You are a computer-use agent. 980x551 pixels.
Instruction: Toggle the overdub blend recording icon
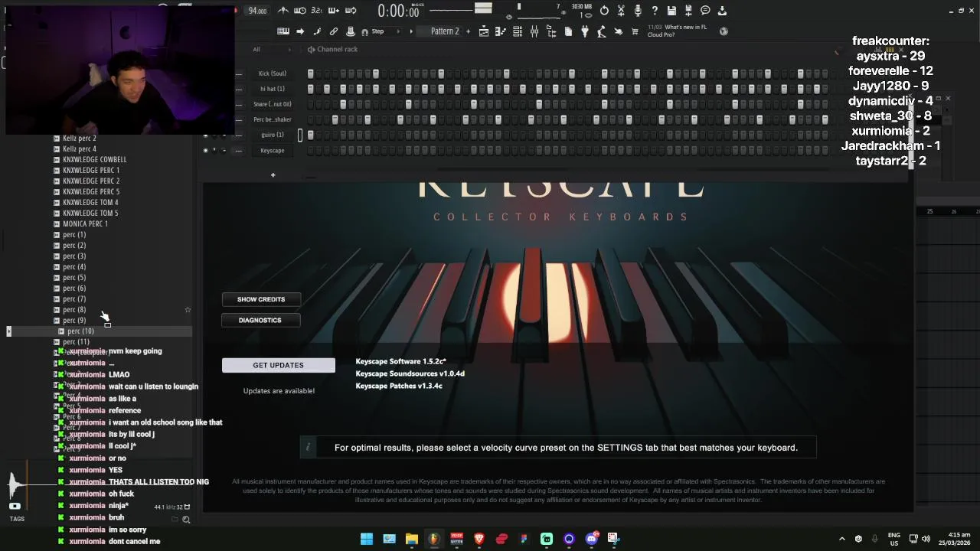tap(334, 11)
